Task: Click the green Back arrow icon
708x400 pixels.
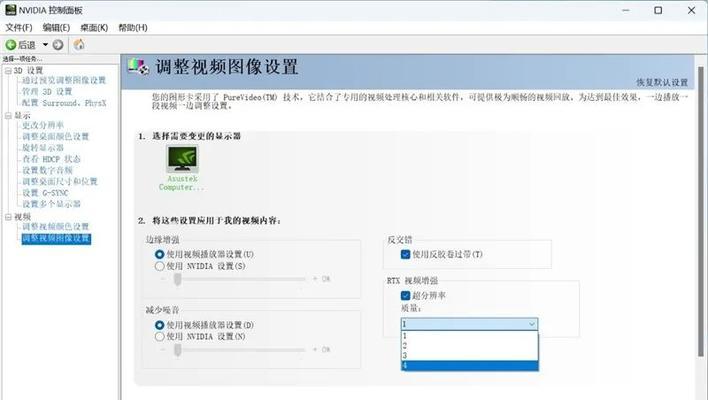Action: [11, 45]
